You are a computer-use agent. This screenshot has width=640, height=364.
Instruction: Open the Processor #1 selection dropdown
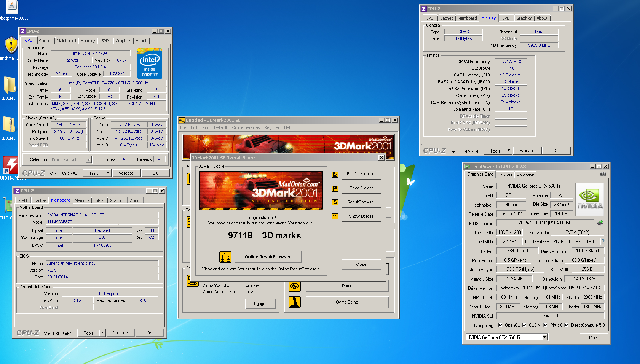click(89, 160)
